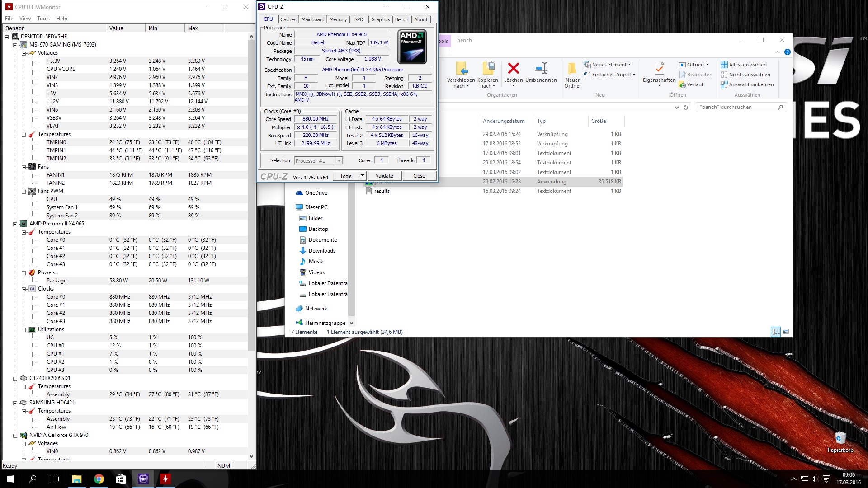Open Downloads in the Explorer sidebar
868x488 pixels.
[322, 251]
